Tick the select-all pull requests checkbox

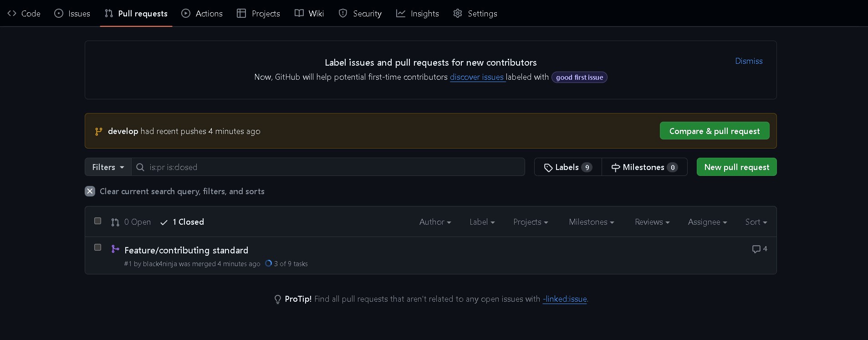[97, 221]
